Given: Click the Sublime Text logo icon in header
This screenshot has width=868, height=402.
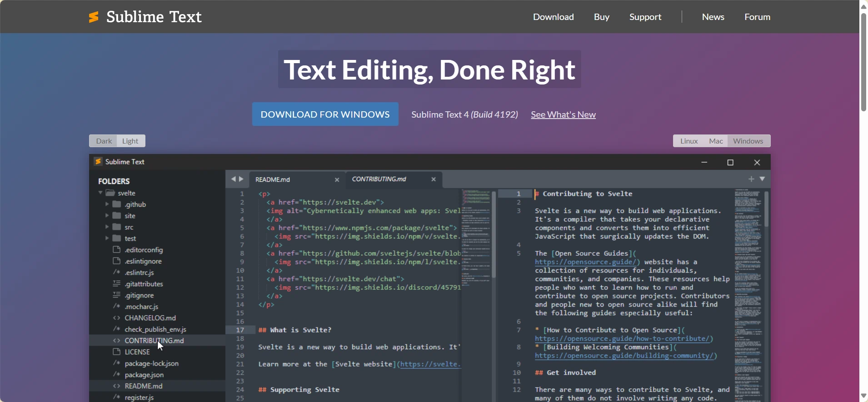Looking at the screenshot, I should (94, 17).
